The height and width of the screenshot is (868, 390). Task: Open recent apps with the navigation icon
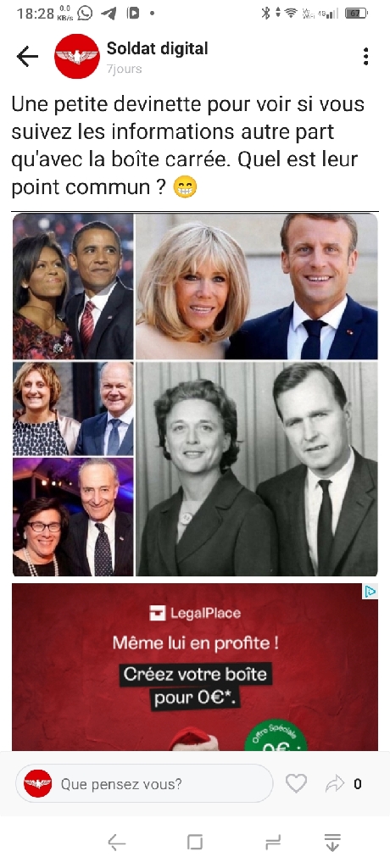pyautogui.click(x=273, y=842)
